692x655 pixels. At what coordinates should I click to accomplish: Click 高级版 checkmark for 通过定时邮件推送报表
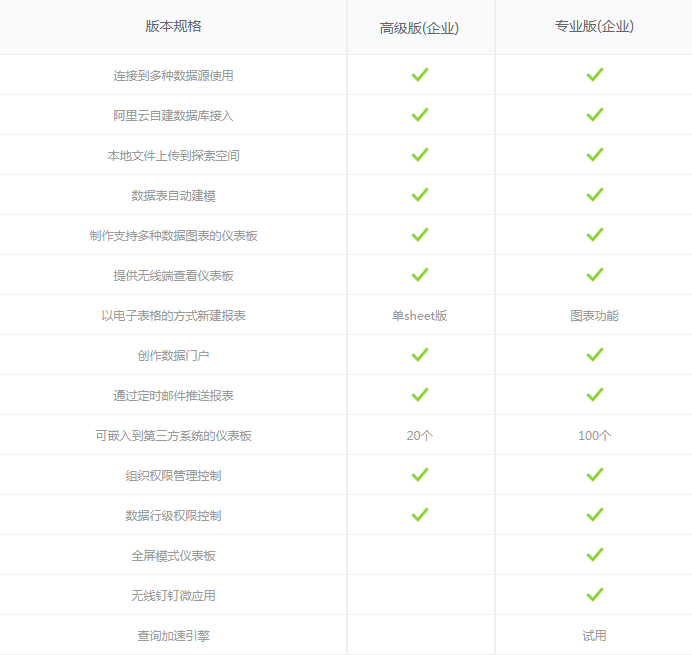[x=420, y=394]
